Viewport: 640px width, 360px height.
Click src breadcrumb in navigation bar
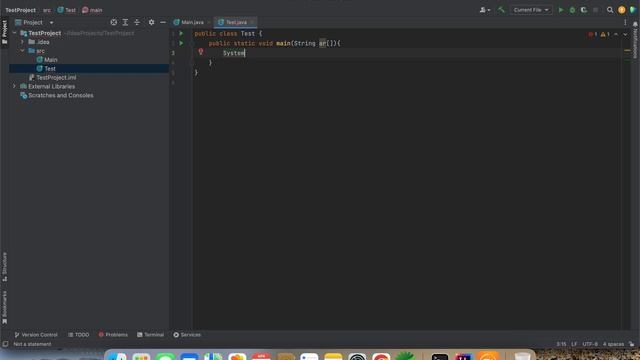[x=47, y=10]
